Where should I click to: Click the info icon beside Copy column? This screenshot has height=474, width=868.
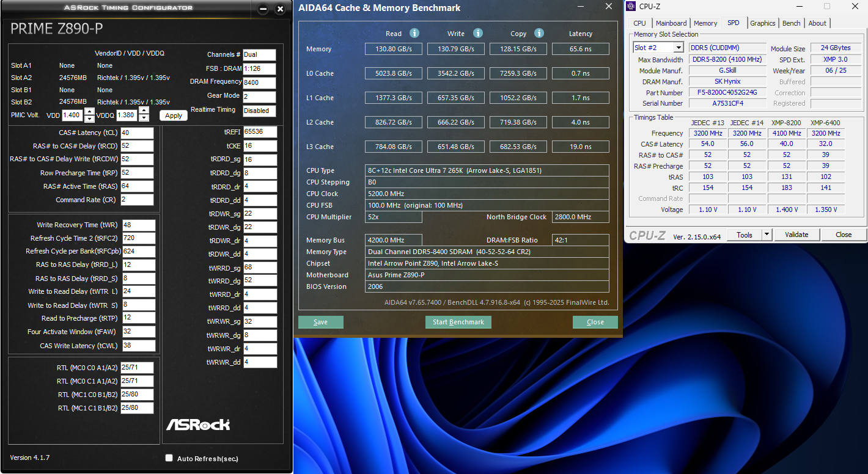click(x=539, y=33)
